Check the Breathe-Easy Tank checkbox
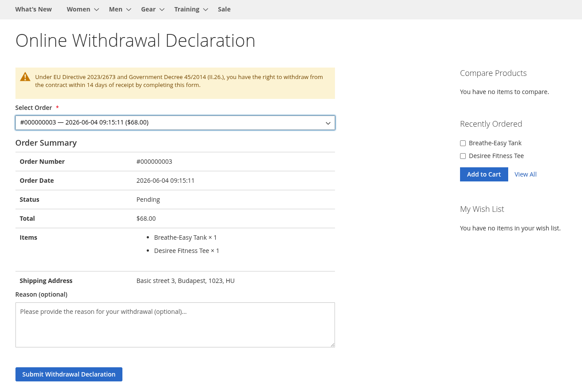The height and width of the screenshot is (392, 582). 463,143
